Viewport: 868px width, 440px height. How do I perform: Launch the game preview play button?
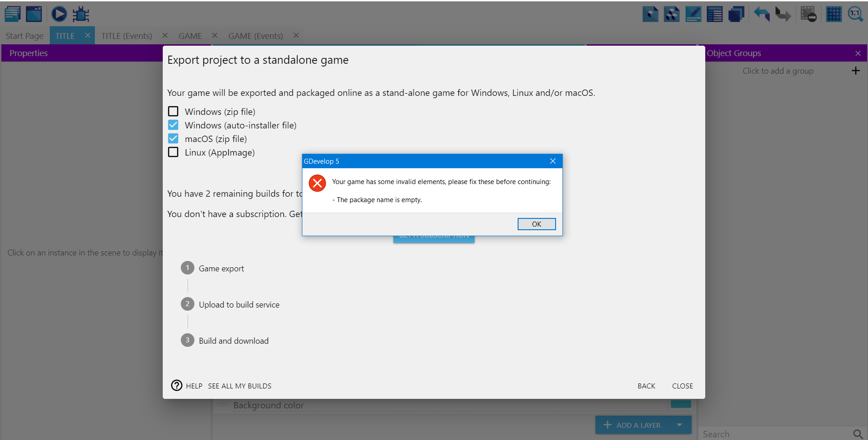click(x=59, y=14)
